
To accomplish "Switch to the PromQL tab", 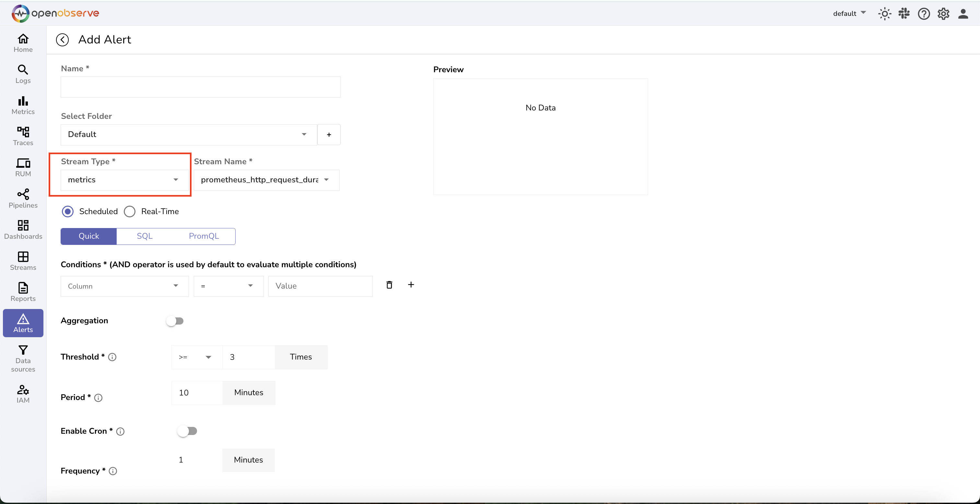I will (204, 236).
